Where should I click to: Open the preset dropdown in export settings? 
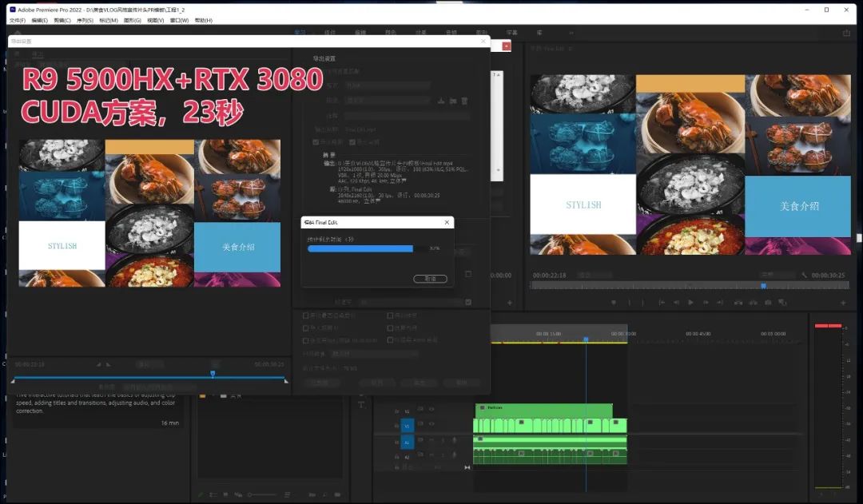tap(387, 101)
